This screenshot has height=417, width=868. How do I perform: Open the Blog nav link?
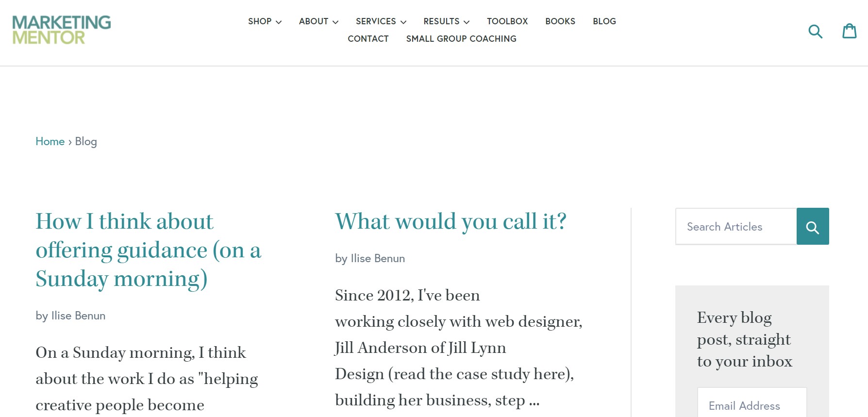604,21
